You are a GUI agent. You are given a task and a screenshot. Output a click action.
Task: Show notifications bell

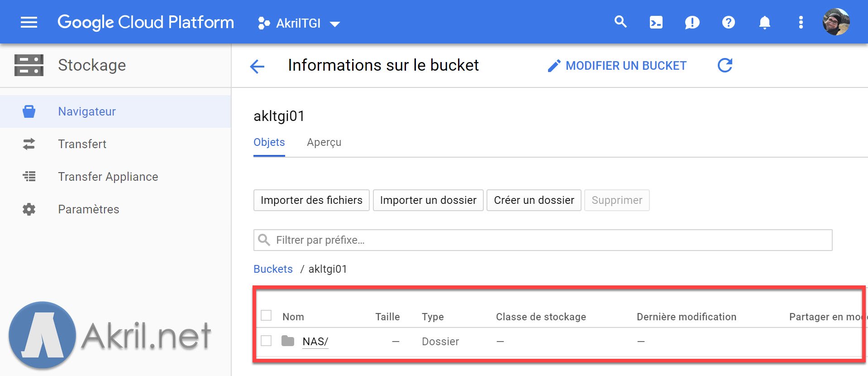click(764, 22)
